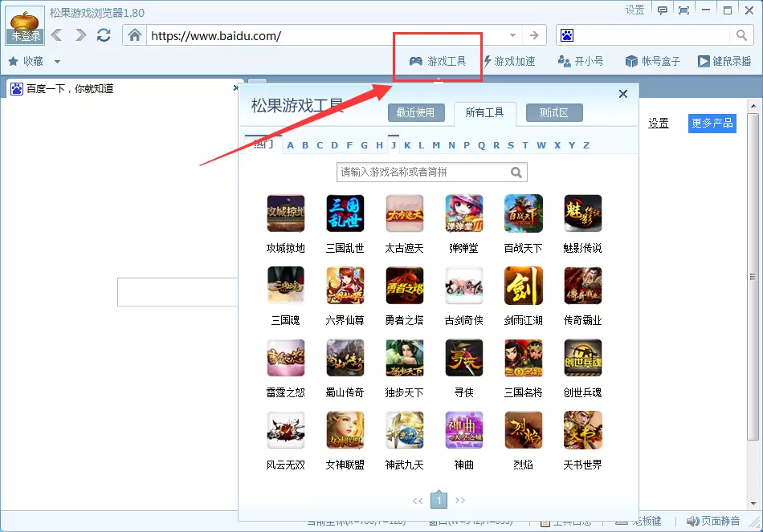Open the 传奇霸业 game icon
The height and width of the screenshot is (532, 763).
tap(582, 286)
